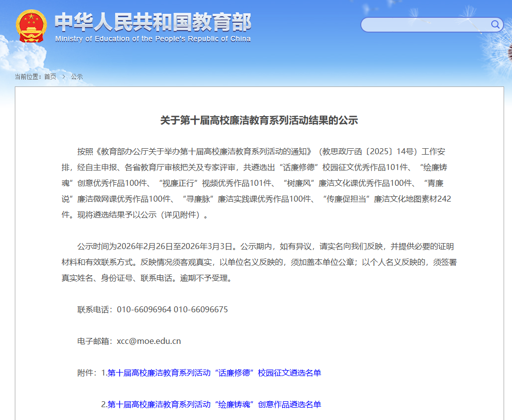Click the magnifier search icon
512x420 pixels.
pos(495,24)
